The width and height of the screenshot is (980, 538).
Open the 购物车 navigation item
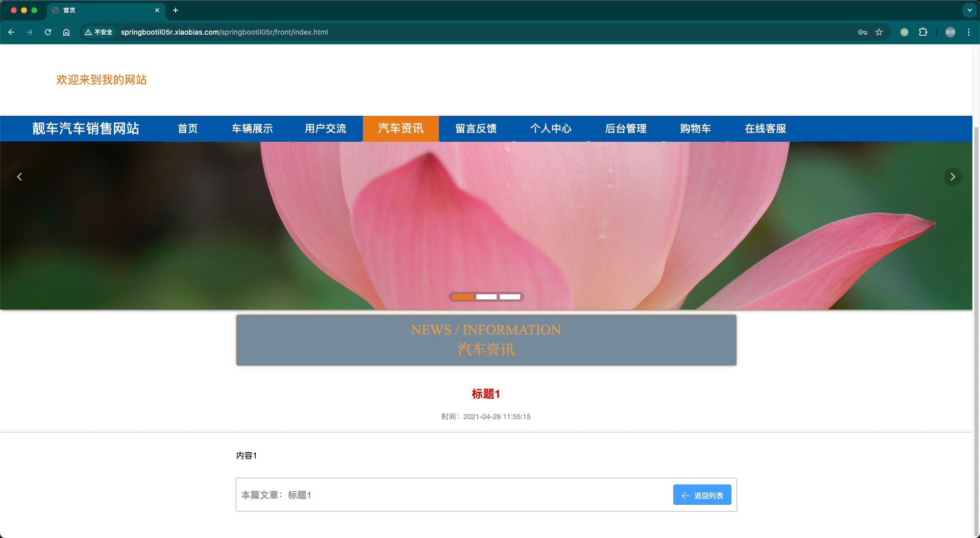pyautogui.click(x=695, y=129)
